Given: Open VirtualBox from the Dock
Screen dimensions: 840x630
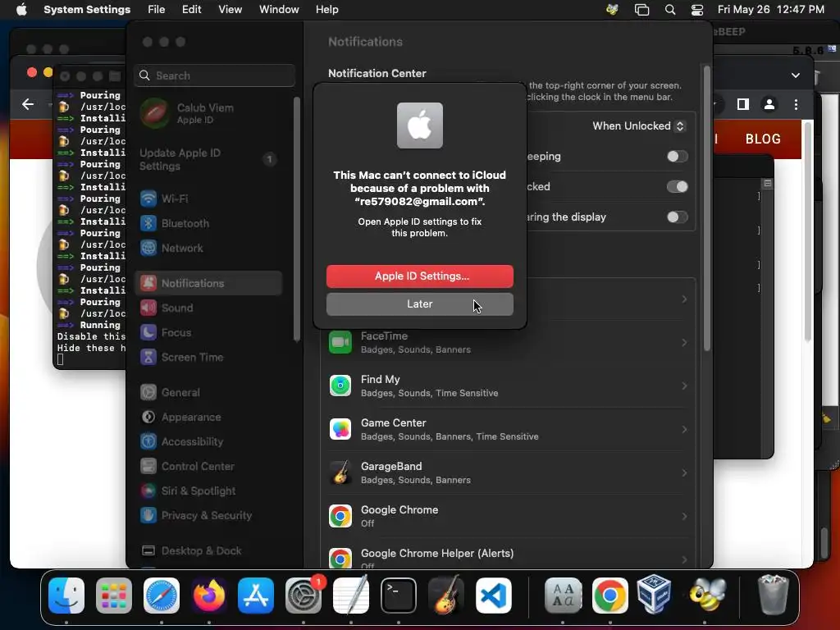Looking at the screenshot, I should (654, 596).
